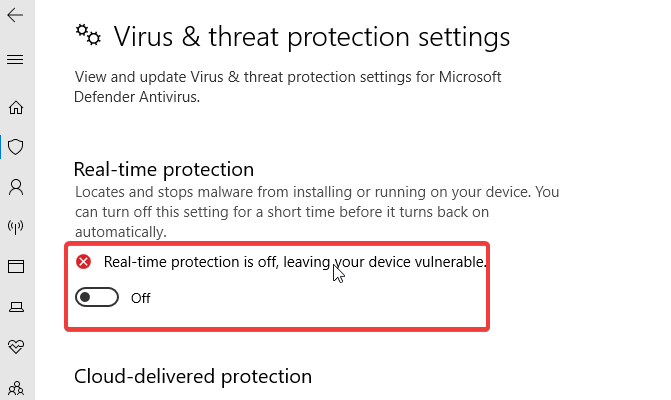This screenshot has height=400, width=671.
Task: Open the hamburger navigation menu
Action: (15, 59)
